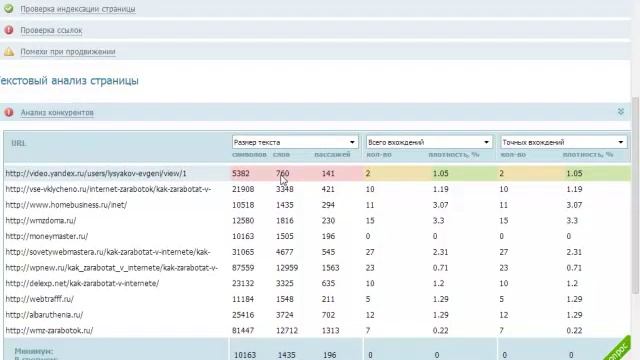Click the 3.07 density value under Всего вхождений
640x360 pixels.
[x=440, y=205]
